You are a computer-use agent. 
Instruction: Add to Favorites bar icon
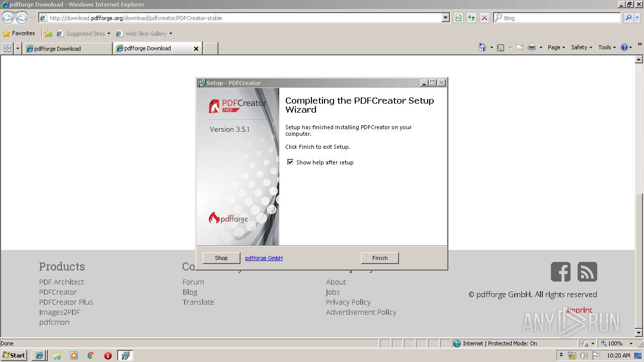point(48,34)
